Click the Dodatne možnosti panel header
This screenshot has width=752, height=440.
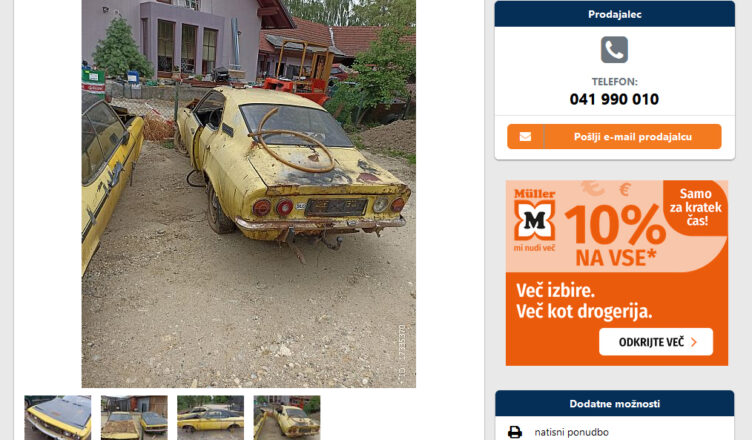point(614,404)
